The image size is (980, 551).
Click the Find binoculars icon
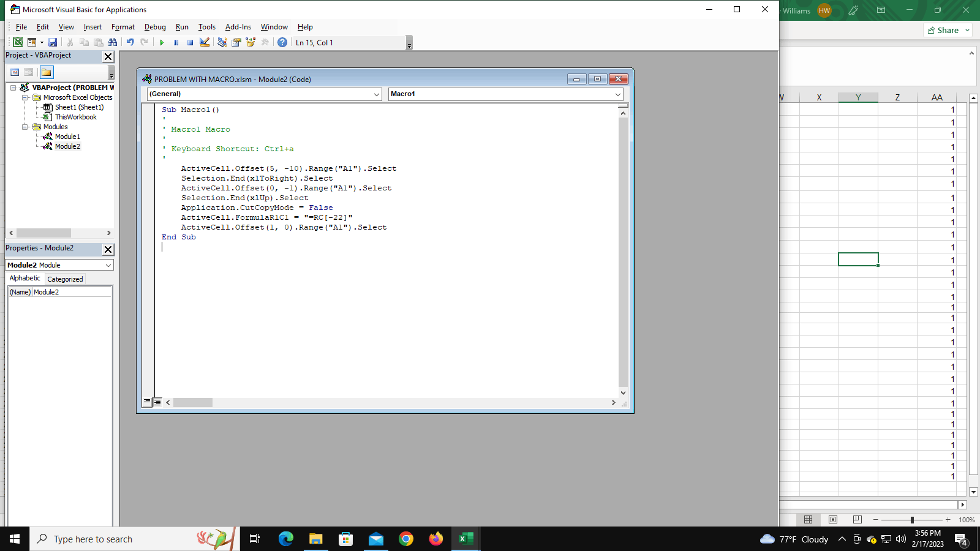[112, 42]
